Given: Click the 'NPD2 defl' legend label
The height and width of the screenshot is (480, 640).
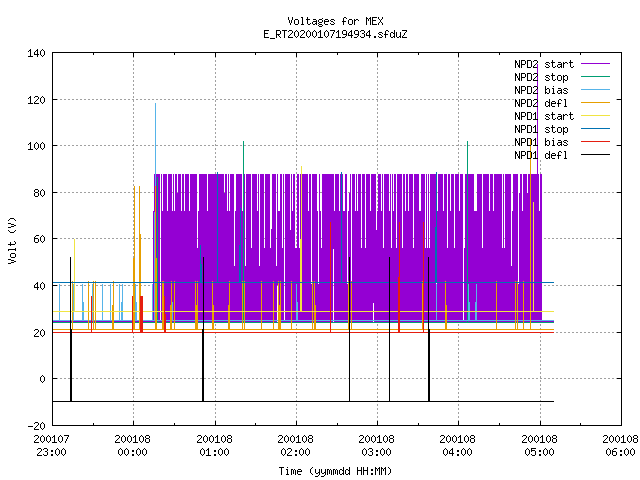Looking at the screenshot, I should coord(541,103).
